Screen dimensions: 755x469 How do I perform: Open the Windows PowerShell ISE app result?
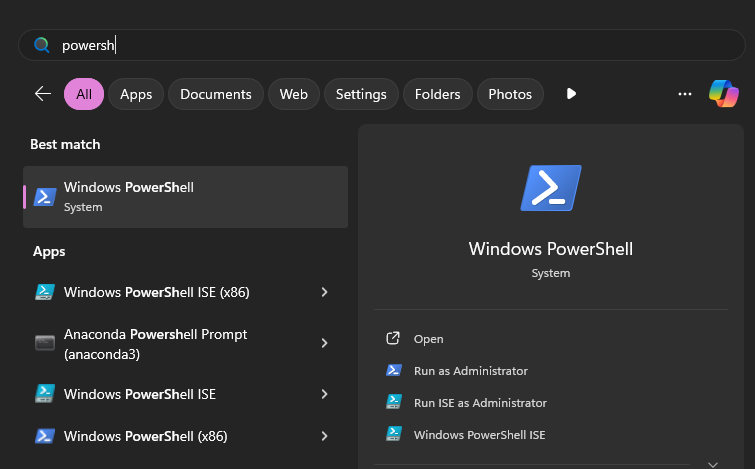(185, 394)
